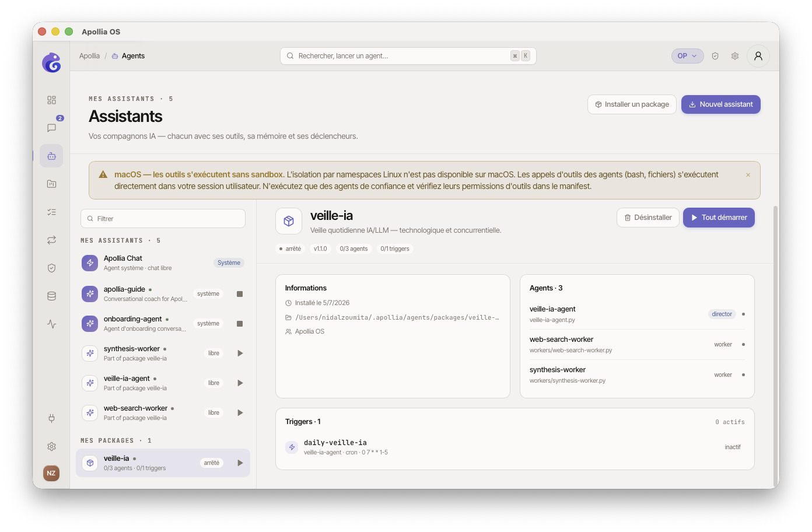Click the director badge for veille-ia-agent
The width and height of the screenshot is (812, 532).
[722, 314]
